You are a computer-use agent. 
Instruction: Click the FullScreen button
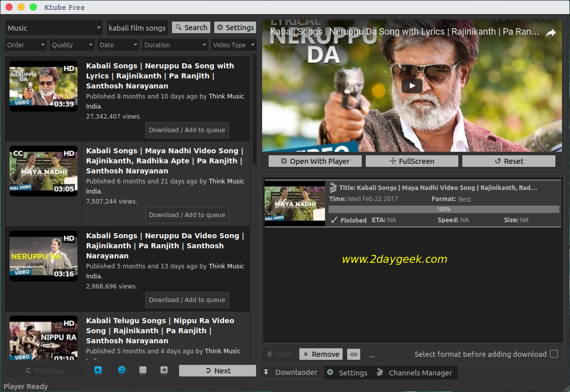[x=412, y=161]
